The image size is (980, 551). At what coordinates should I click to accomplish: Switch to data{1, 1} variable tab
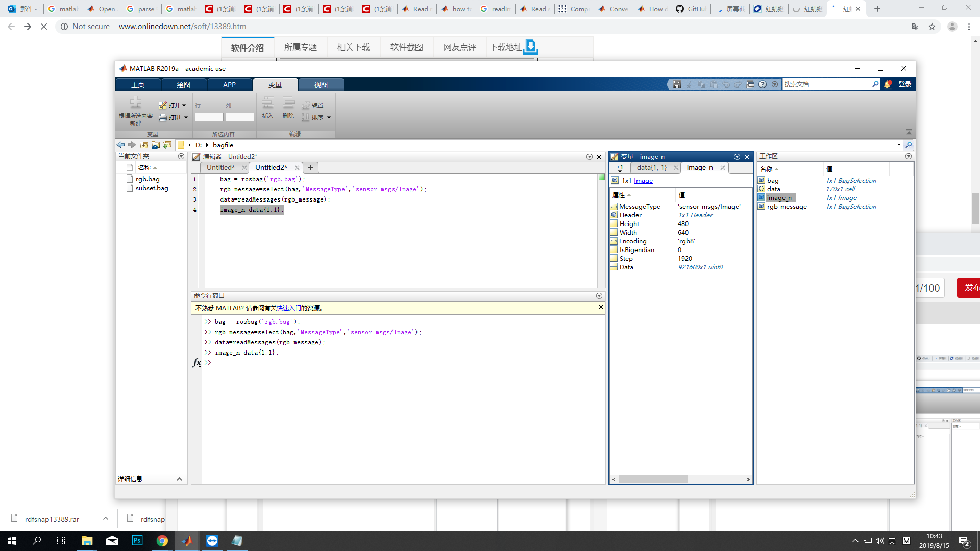point(651,168)
